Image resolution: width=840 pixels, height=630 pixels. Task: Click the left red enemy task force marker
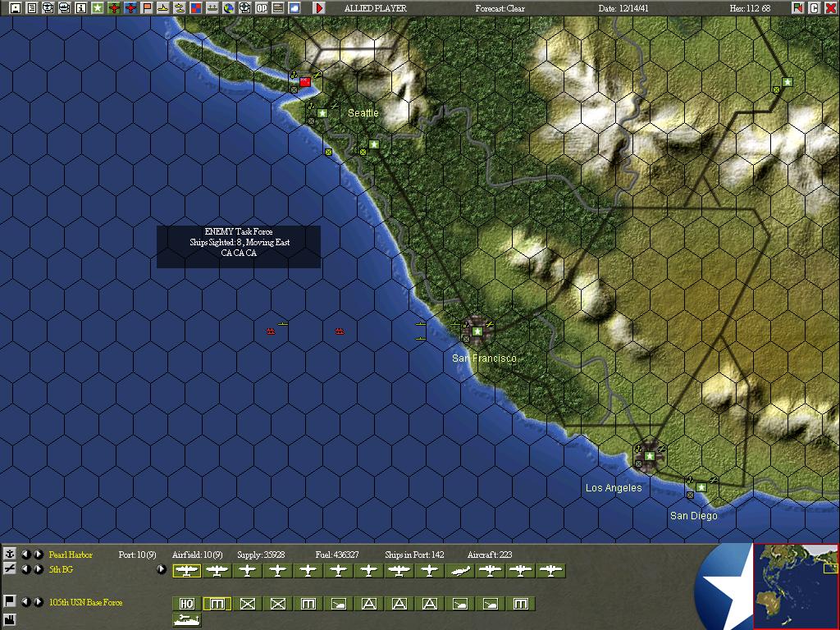click(x=271, y=331)
